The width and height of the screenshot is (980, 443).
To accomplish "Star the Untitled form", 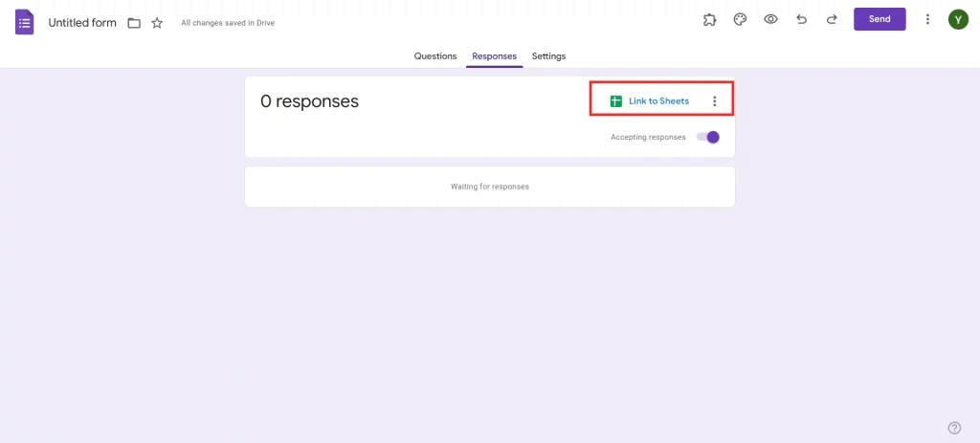I will [157, 23].
